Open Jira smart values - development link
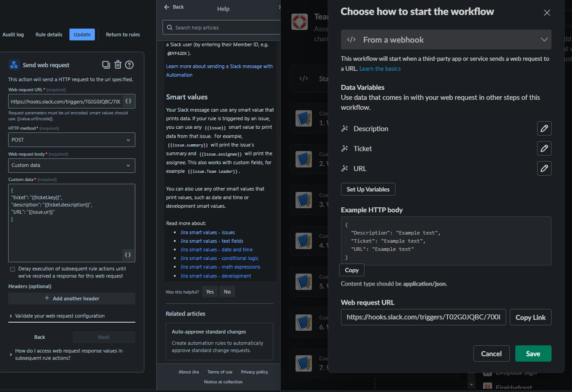Screen dimensions: 572x392 point(216,276)
